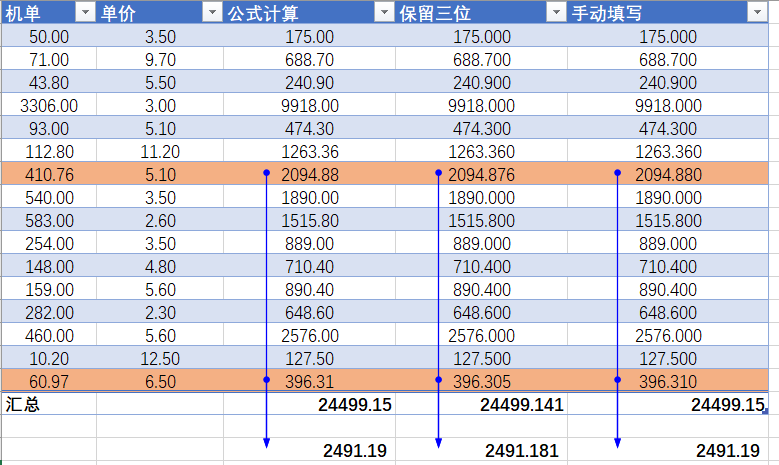Select highlighted formula cell 2094.88
779x465 pixels.
point(310,174)
